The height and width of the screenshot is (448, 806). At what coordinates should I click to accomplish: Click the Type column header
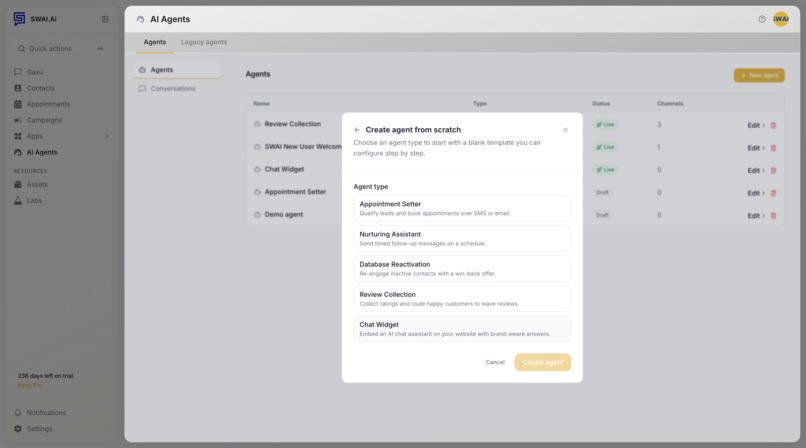coord(480,103)
